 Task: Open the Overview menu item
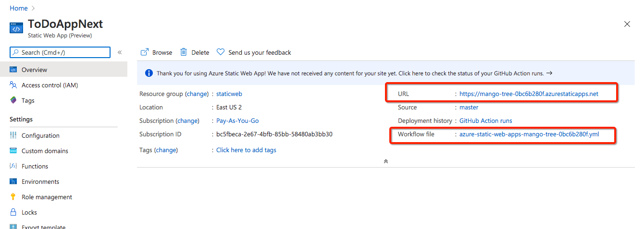click(x=34, y=70)
